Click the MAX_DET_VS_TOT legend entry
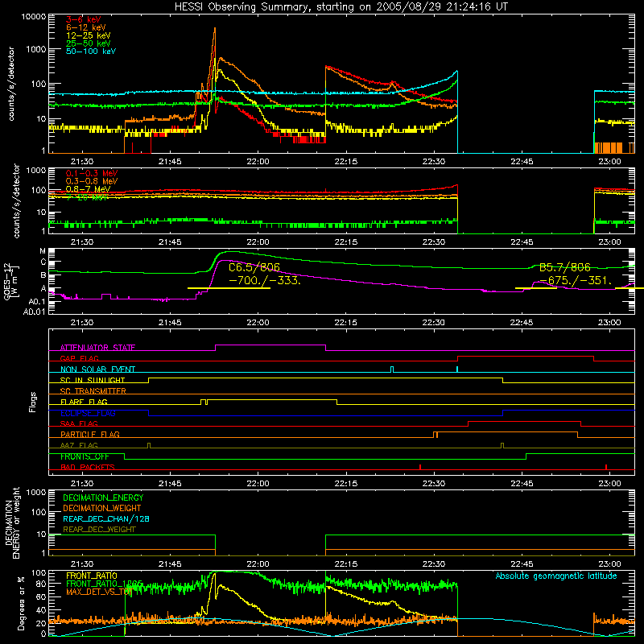 click(99, 592)
